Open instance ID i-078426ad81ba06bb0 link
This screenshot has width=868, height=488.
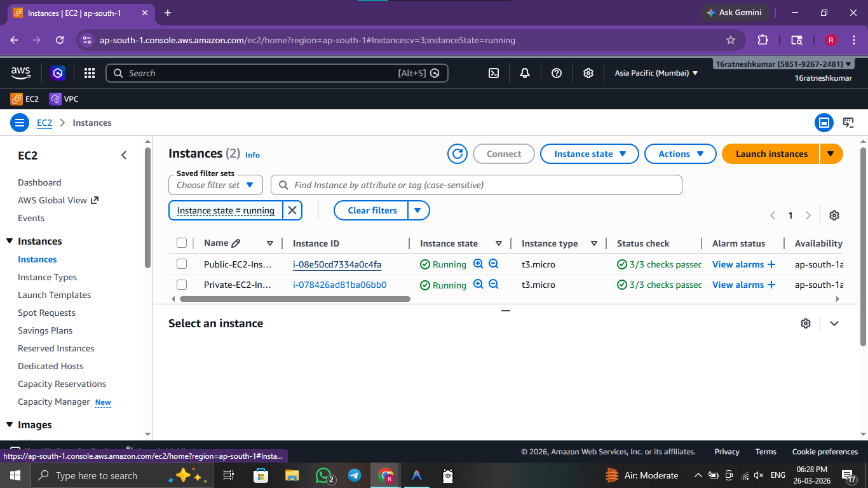tap(339, 285)
